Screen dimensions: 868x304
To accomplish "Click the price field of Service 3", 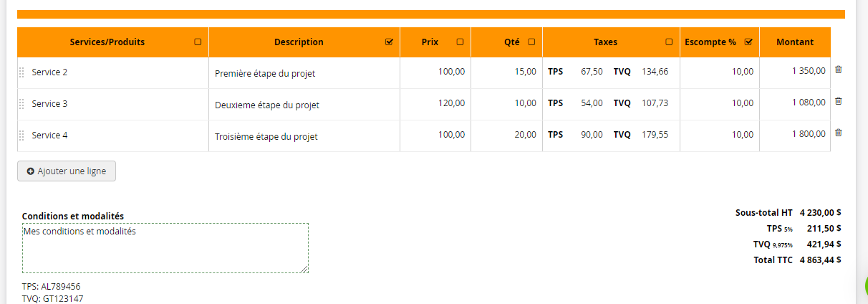I will tap(437, 103).
